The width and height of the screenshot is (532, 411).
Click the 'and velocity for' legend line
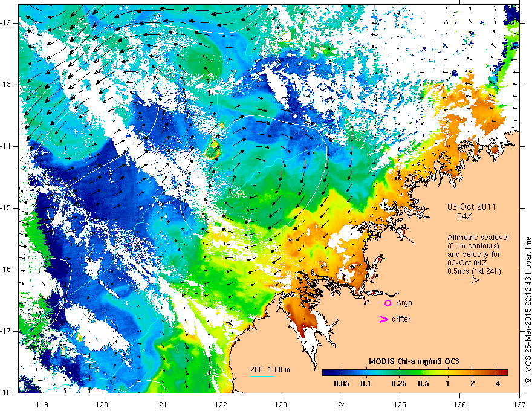pos(473,254)
